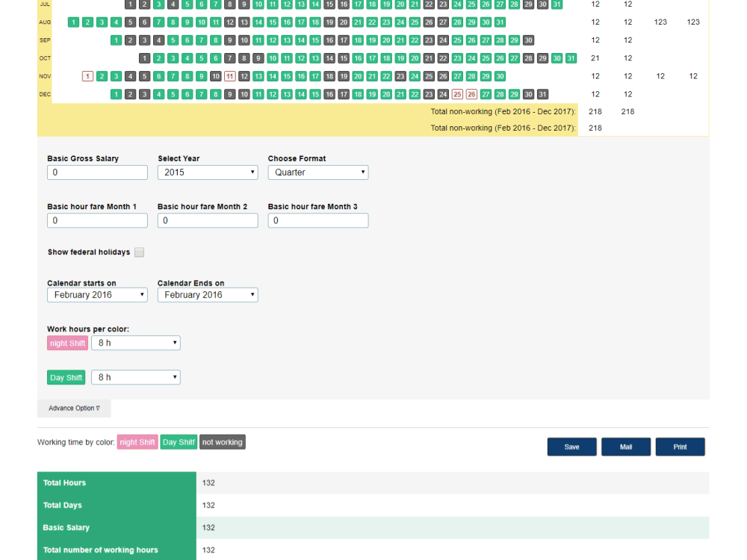Click the DEC month label
The height and width of the screenshot is (560, 747).
point(45,94)
